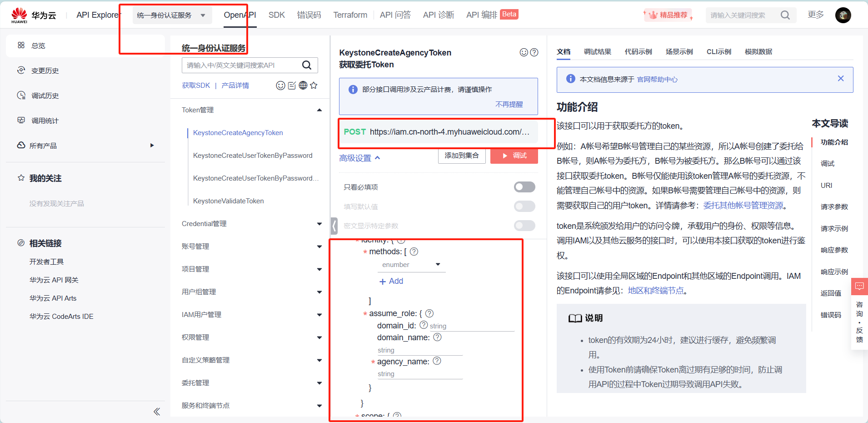Screen dimensions: 868x423
Task: Open the Terraform tab
Action: [x=350, y=15]
